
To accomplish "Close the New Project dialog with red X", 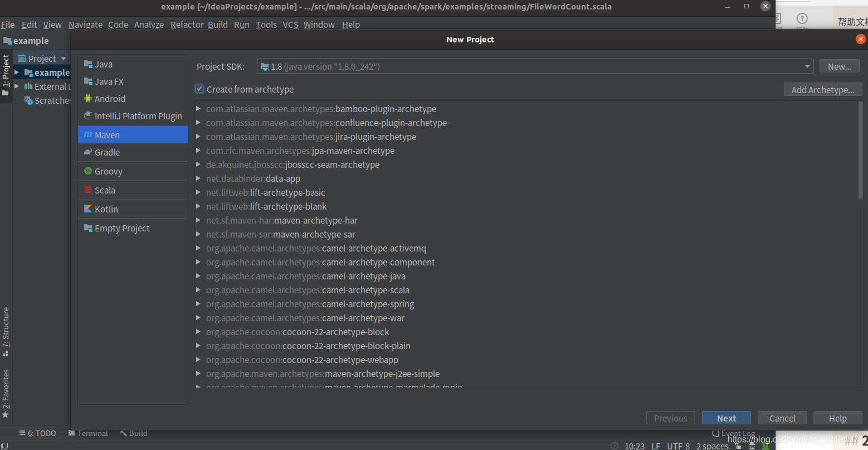I will click(861, 39).
